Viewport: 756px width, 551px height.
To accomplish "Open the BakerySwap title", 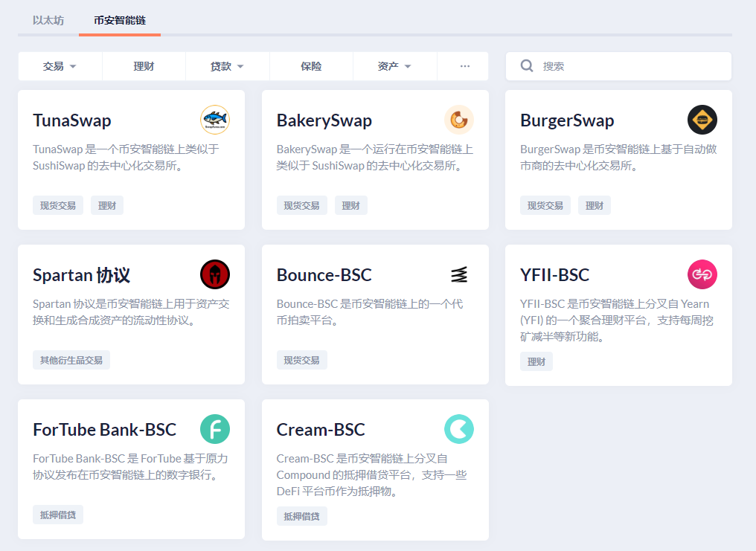I will [324, 120].
